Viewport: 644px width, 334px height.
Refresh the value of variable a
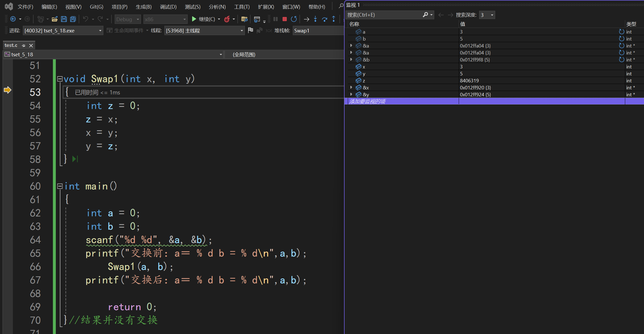(621, 32)
